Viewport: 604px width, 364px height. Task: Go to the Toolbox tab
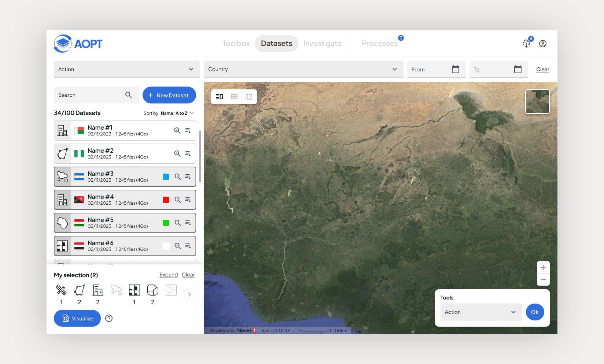pyautogui.click(x=236, y=44)
